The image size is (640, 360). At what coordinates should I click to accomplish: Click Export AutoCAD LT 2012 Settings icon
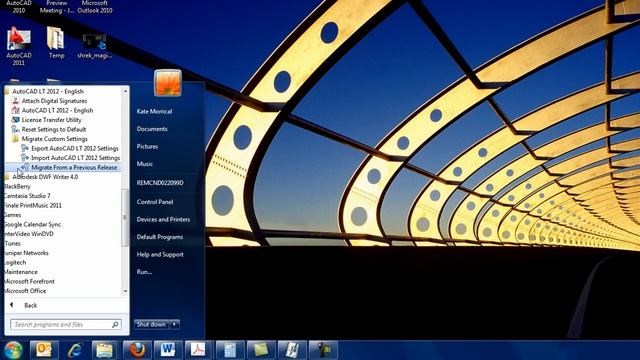[25, 148]
